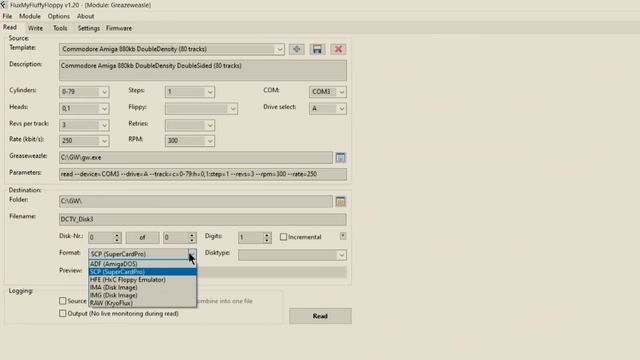
Task: Open the Module menu
Action: 30,16
